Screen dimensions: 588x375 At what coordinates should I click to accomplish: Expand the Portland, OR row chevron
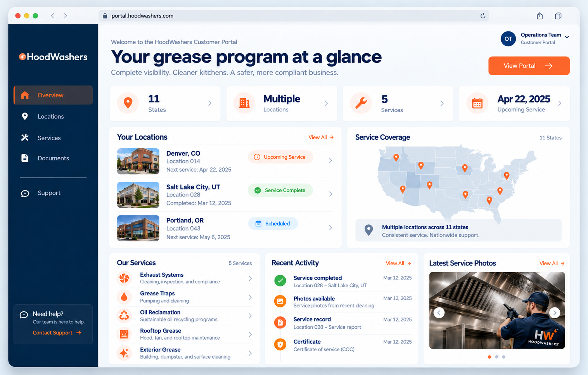click(x=330, y=228)
